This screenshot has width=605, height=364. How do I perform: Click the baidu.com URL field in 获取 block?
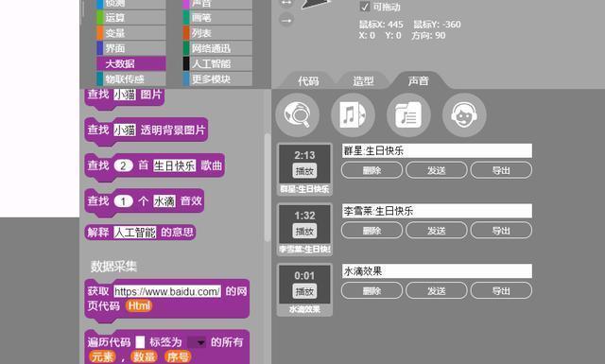pos(167,291)
